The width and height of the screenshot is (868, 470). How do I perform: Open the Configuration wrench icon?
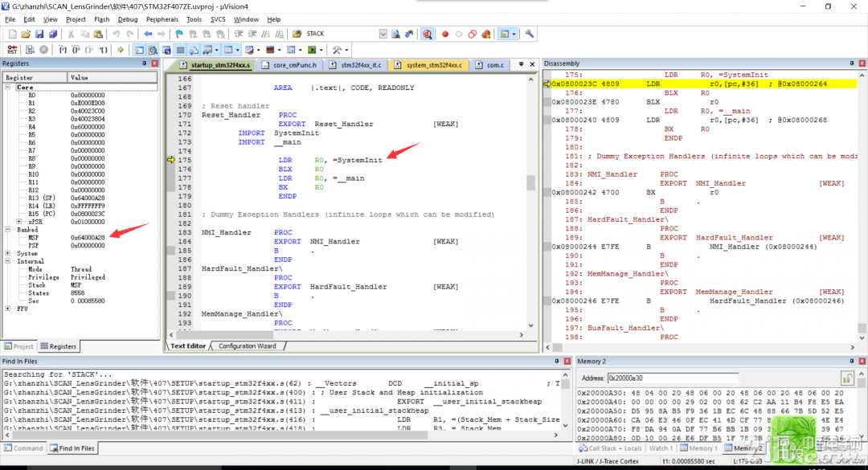[530, 34]
